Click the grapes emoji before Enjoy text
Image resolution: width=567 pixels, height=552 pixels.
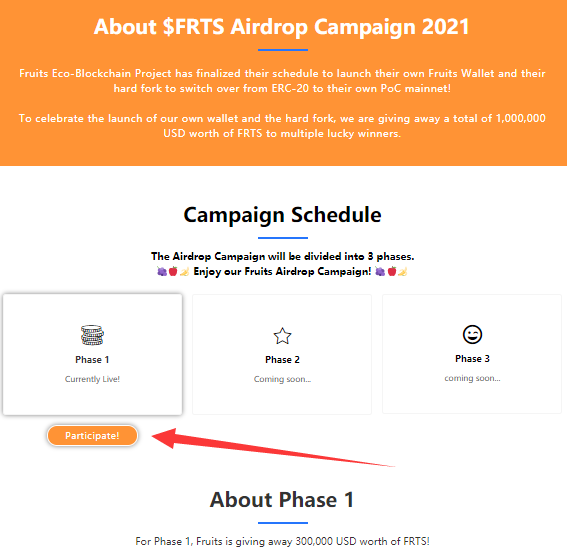coord(162,271)
